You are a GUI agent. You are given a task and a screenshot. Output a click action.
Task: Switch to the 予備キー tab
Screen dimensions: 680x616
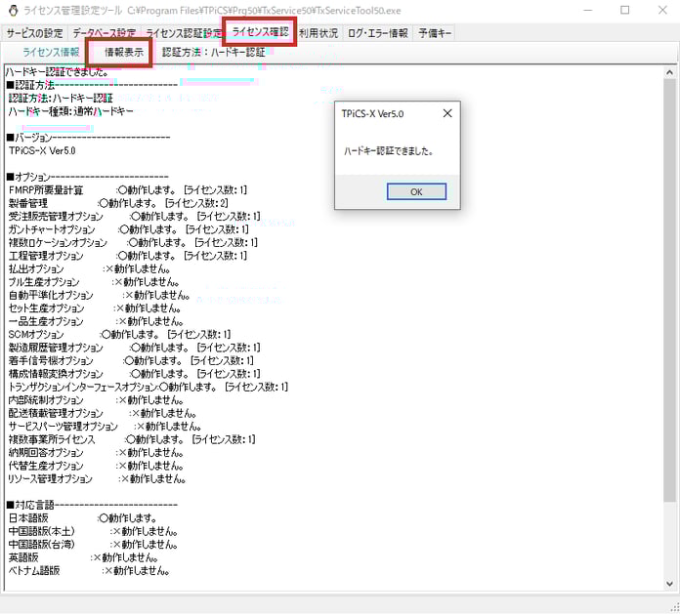pyautogui.click(x=435, y=33)
